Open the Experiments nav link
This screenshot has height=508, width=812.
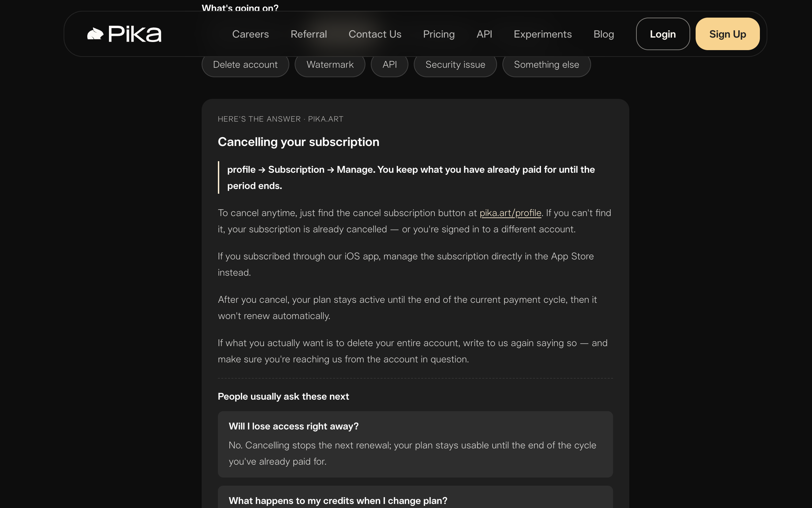(x=543, y=34)
